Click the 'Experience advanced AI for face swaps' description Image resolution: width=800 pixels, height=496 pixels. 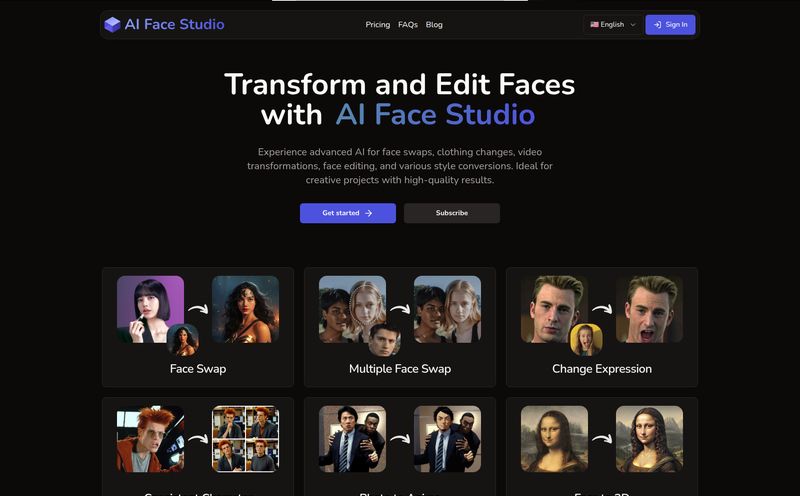click(400, 166)
